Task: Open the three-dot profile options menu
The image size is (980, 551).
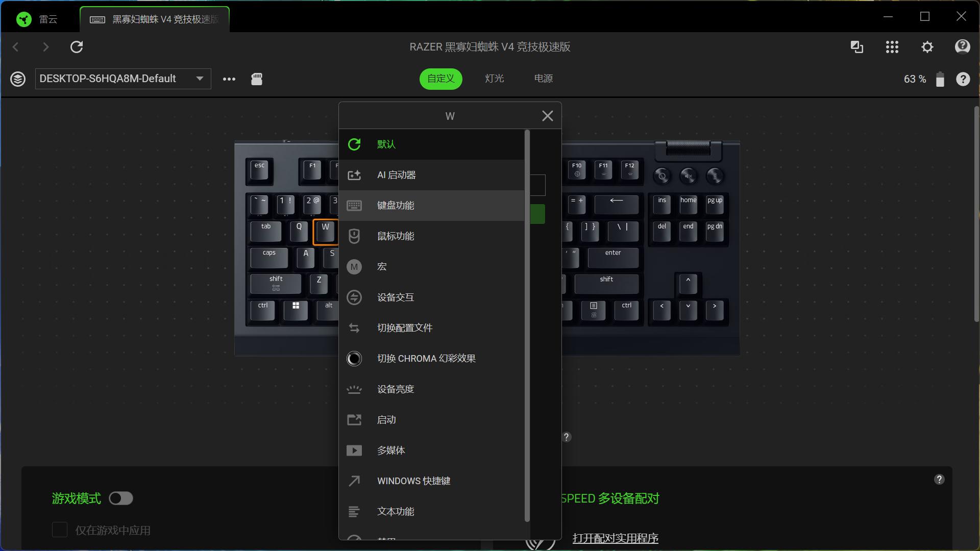Action: pyautogui.click(x=229, y=79)
